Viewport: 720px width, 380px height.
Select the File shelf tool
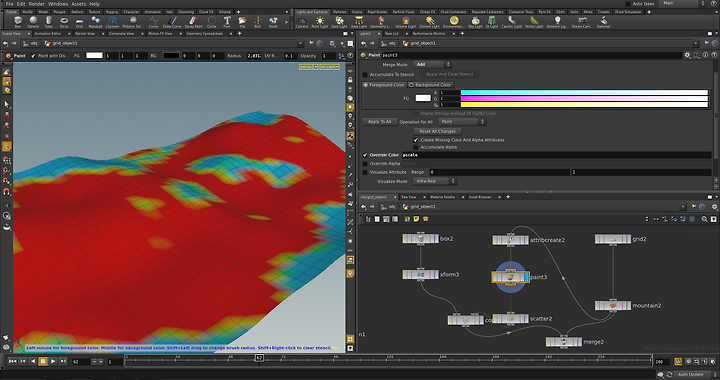click(242, 22)
